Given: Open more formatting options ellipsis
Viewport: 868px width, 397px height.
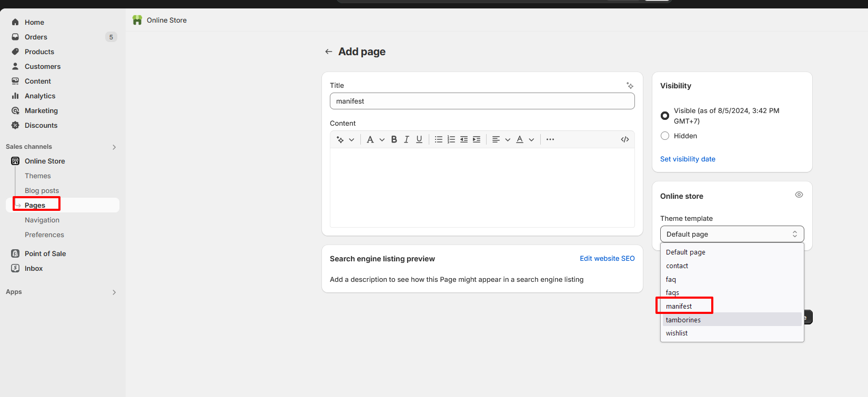Looking at the screenshot, I should pos(550,139).
